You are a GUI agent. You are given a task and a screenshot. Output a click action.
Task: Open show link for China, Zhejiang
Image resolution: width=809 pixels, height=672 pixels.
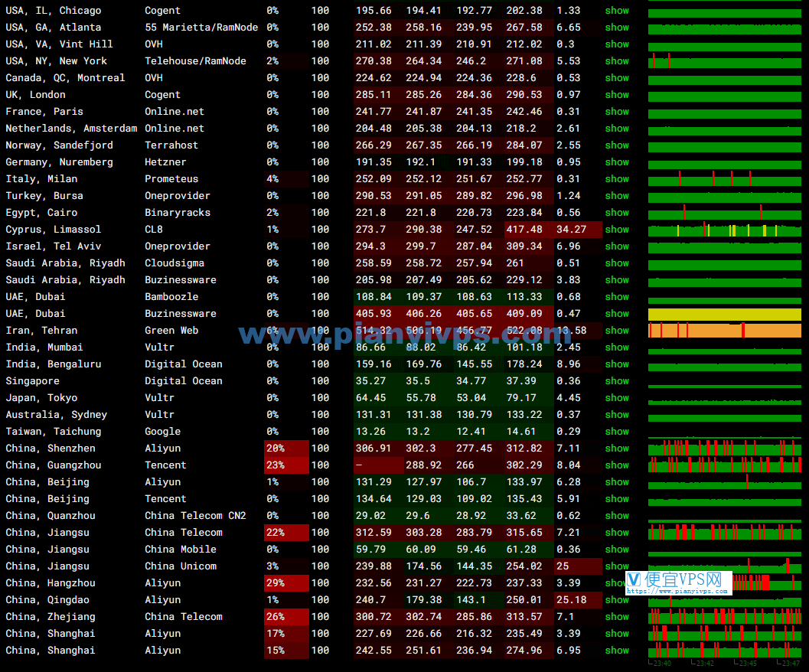[x=617, y=618]
